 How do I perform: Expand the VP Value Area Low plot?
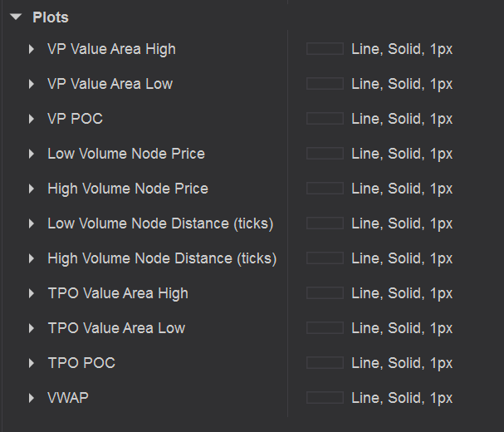tap(32, 84)
